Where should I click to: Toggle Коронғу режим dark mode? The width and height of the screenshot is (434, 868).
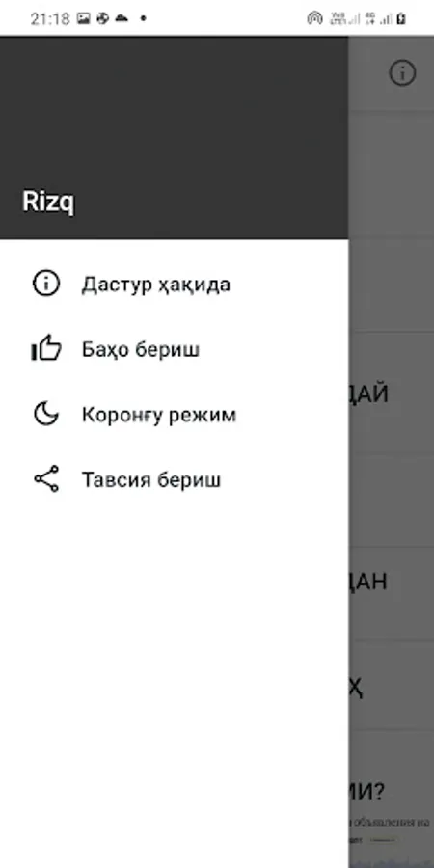coord(175,414)
